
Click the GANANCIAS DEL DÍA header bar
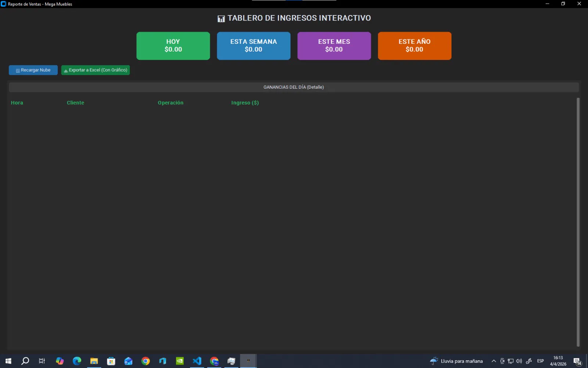tap(294, 87)
